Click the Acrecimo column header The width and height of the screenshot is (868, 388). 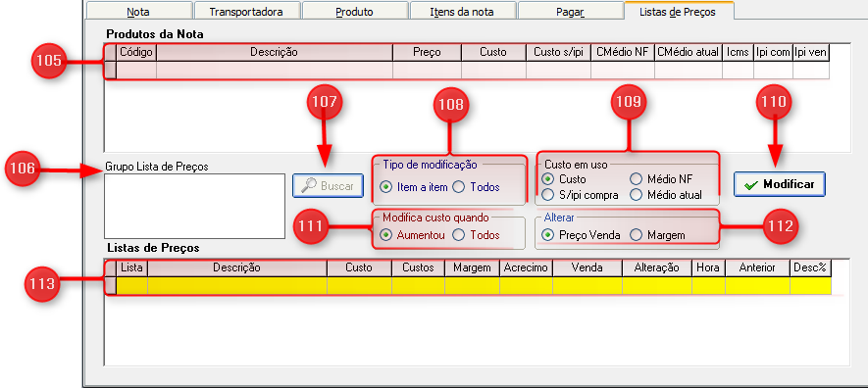pos(526,267)
